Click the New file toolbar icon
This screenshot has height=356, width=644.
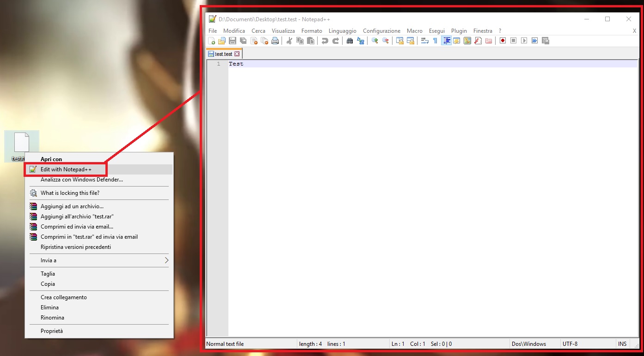coord(212,41)
